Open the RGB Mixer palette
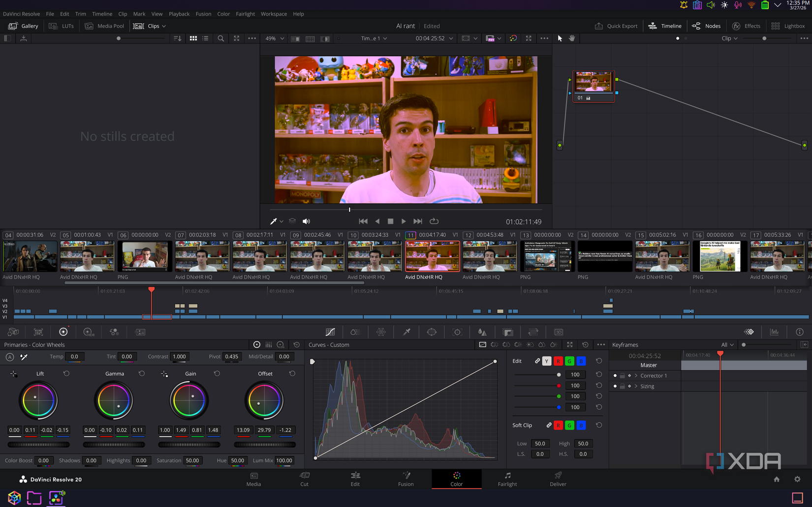This screenshot has height=507, width=812. click(114, 331)
